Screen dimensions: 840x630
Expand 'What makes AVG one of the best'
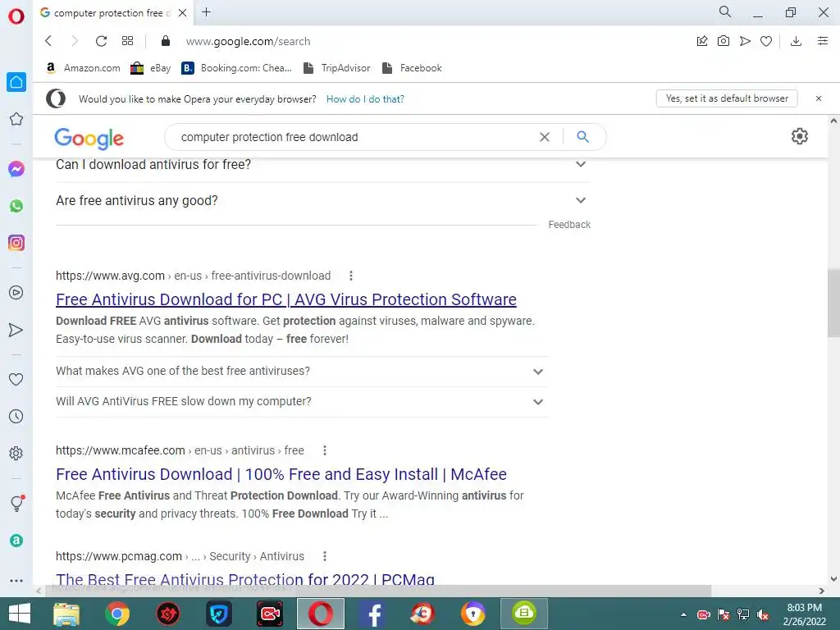point(302,372)
